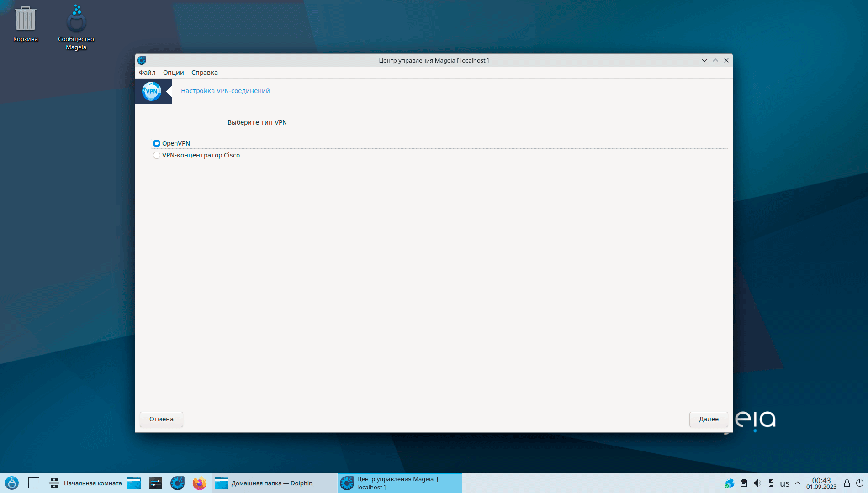
Task: Open the clipboard tray icon
Action: [x=744, y=483]
